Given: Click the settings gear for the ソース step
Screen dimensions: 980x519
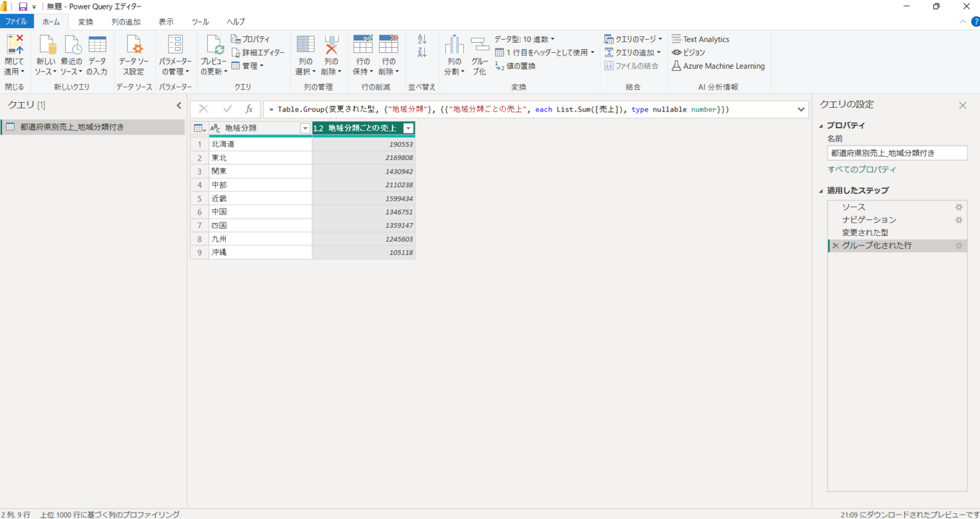Looking at the screenshot, I should (958, 207).
